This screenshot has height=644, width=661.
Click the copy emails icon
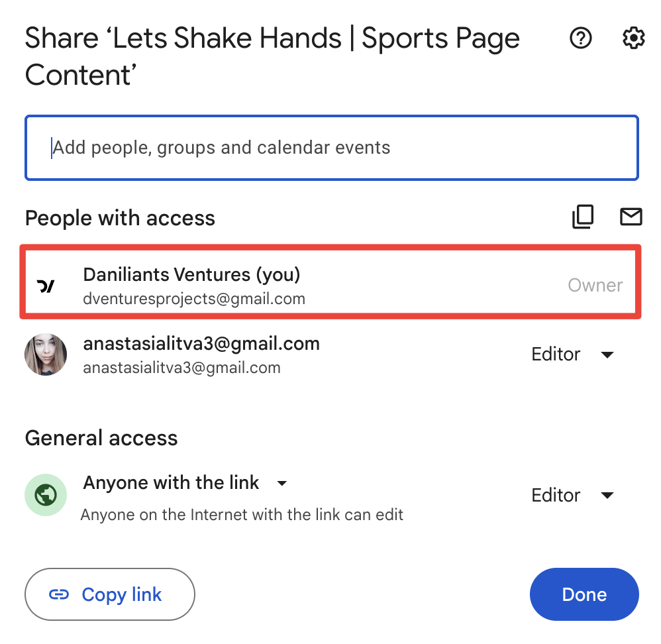[x=583, y=217]
